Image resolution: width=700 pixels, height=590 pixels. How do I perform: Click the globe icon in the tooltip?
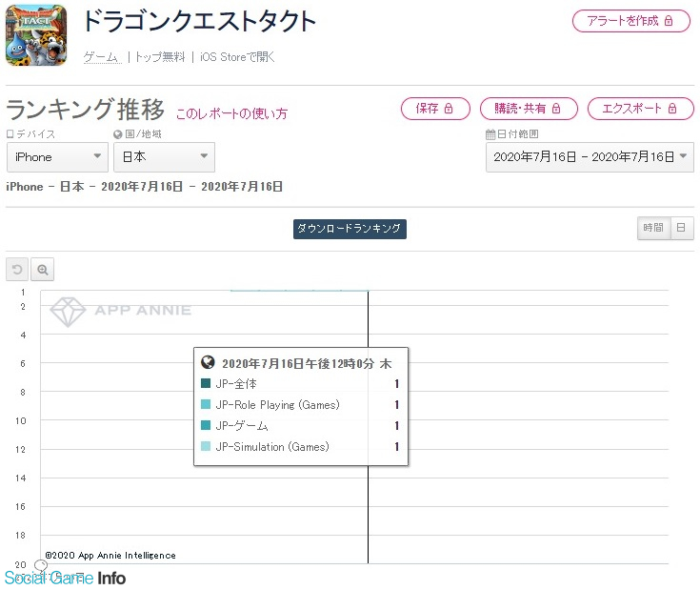coord(208,362)
